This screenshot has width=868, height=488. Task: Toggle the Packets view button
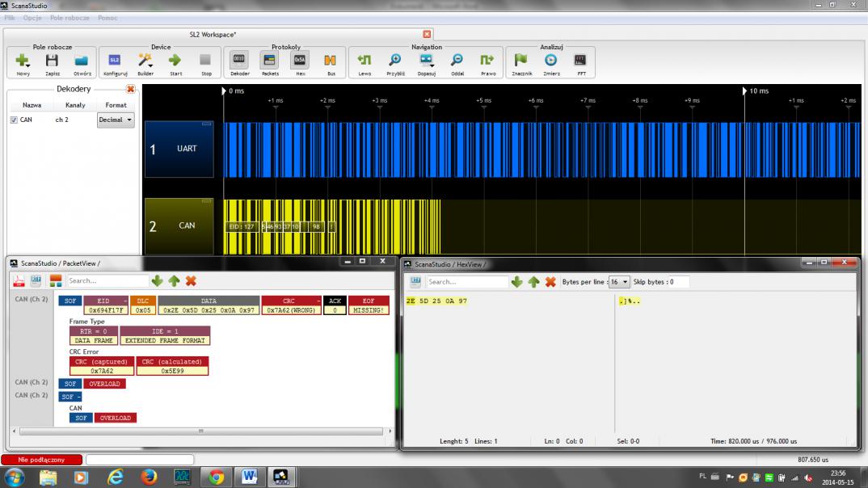pos(270,61)
